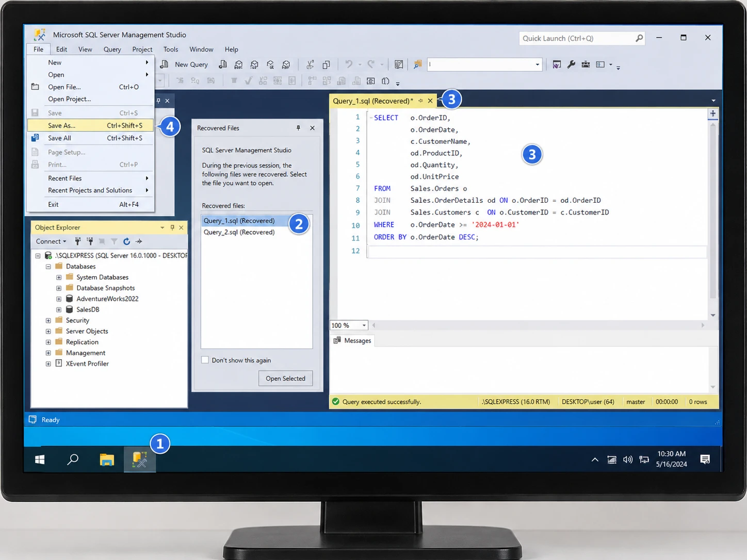The height and width of the screenshot is (560, 747).
Task: Expand the System Databases node
Action: pyautogui.click(x=59, y=277)
